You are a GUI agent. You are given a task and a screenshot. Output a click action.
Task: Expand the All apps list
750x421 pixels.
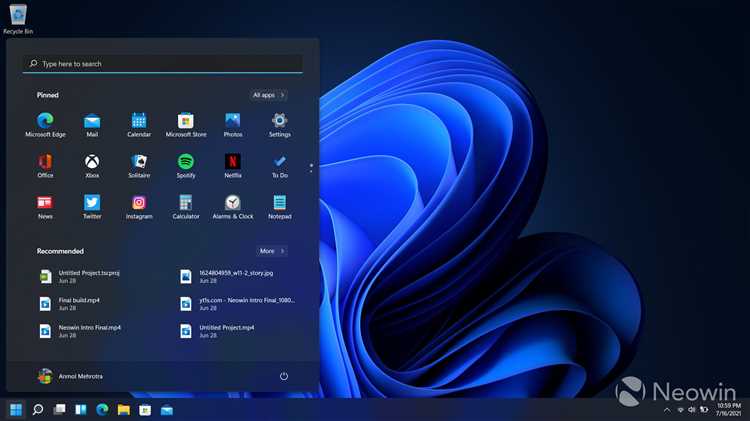[268, 95]
